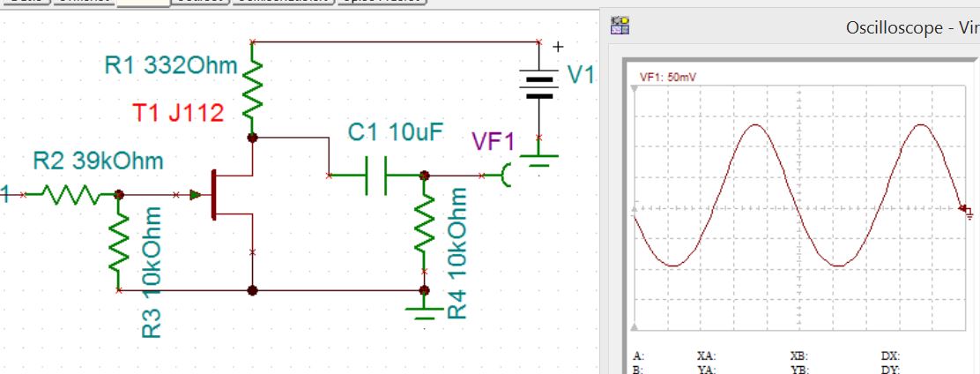The height and width of the screenshot is (374, 980).
Task: Click the 'R4 10kOhm' vertical label
Action: 457,253
